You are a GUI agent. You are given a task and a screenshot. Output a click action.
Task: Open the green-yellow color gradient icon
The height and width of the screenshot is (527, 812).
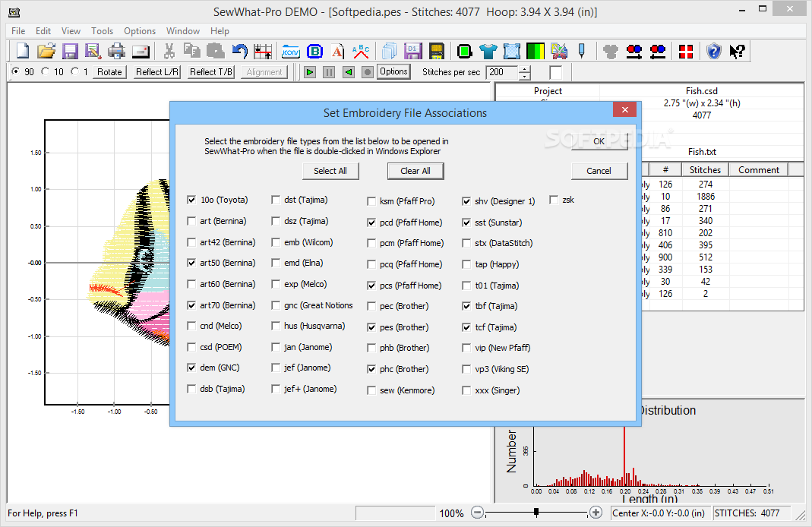click(535, 51)
